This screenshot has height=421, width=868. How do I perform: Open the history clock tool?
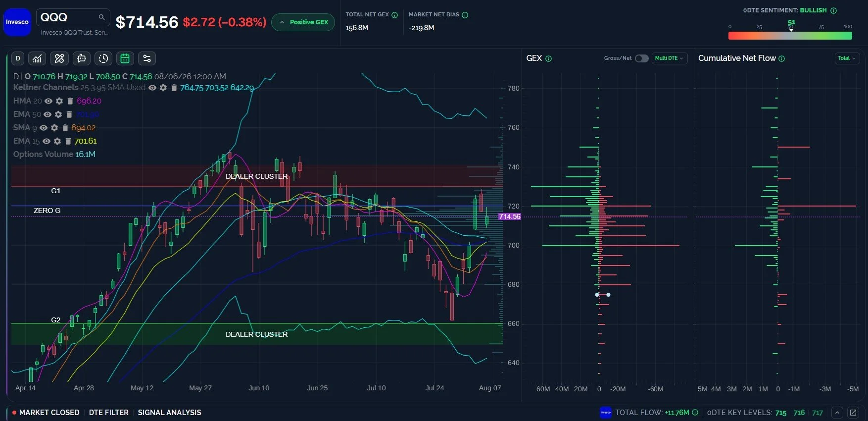(103, 58)
